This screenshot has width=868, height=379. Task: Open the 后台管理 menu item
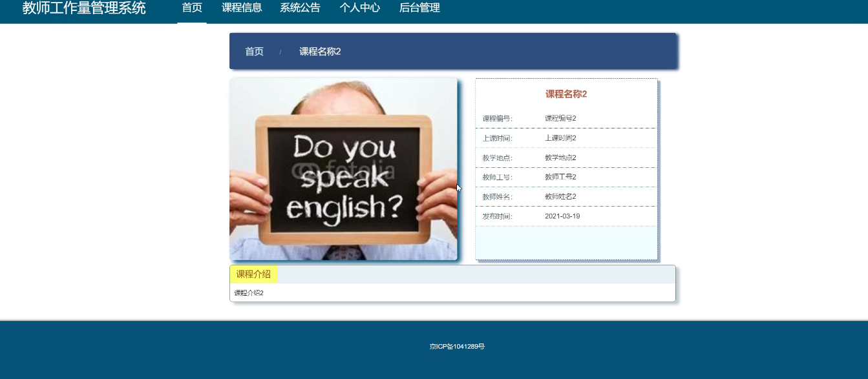[419, 8]
